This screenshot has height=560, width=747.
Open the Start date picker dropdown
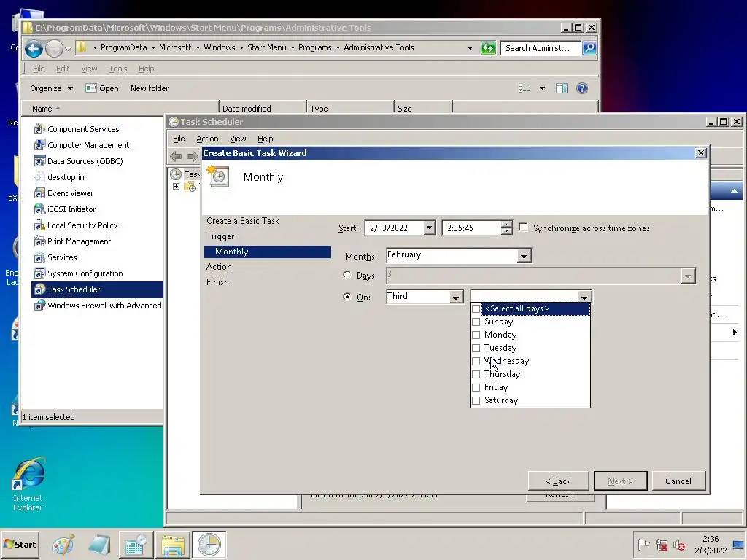pyautogui.click(x=429, y=228)
